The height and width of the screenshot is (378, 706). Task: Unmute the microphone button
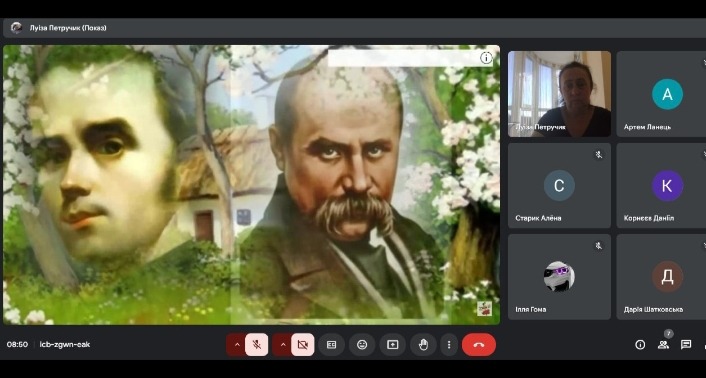coord(257,345)
